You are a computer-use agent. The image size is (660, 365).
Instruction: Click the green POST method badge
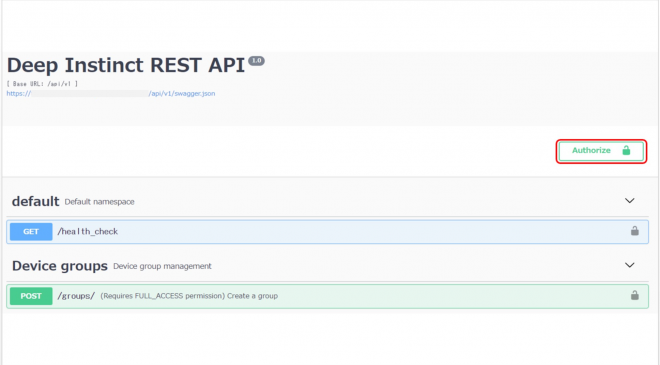[x=31, y=296]
